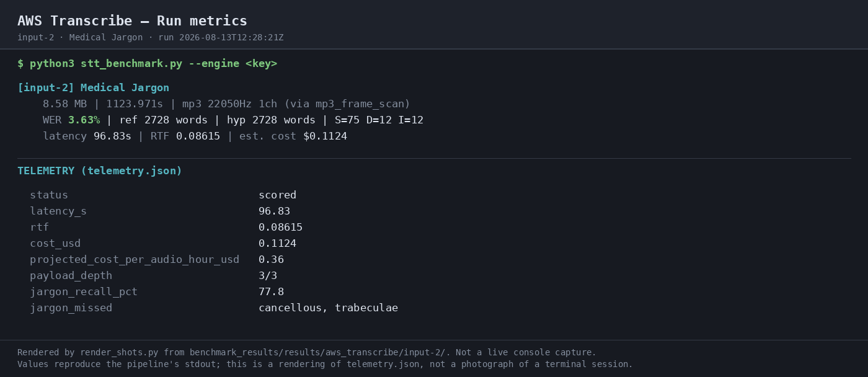Click the 'cost_usd' key

pos(55,244)
